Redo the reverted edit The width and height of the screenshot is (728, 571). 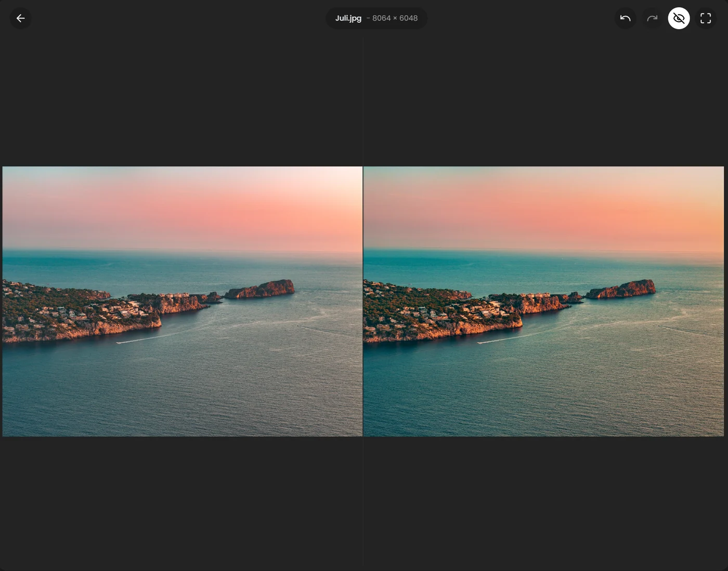click(652, 18)
